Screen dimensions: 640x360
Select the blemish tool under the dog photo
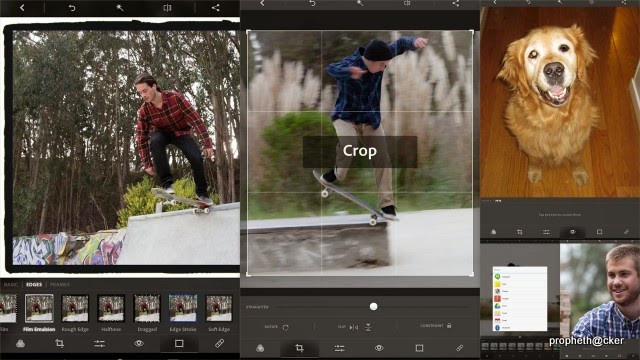[626, 232]
